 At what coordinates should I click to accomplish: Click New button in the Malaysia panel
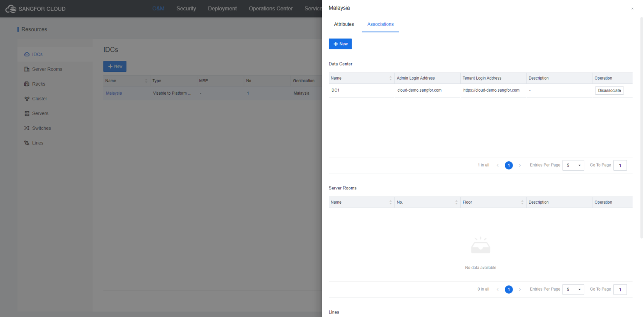tap(340, 44)
